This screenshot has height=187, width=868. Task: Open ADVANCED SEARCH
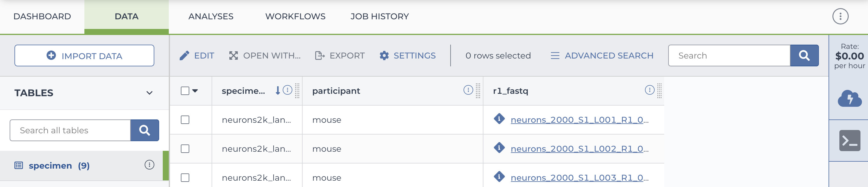[602, 55]
